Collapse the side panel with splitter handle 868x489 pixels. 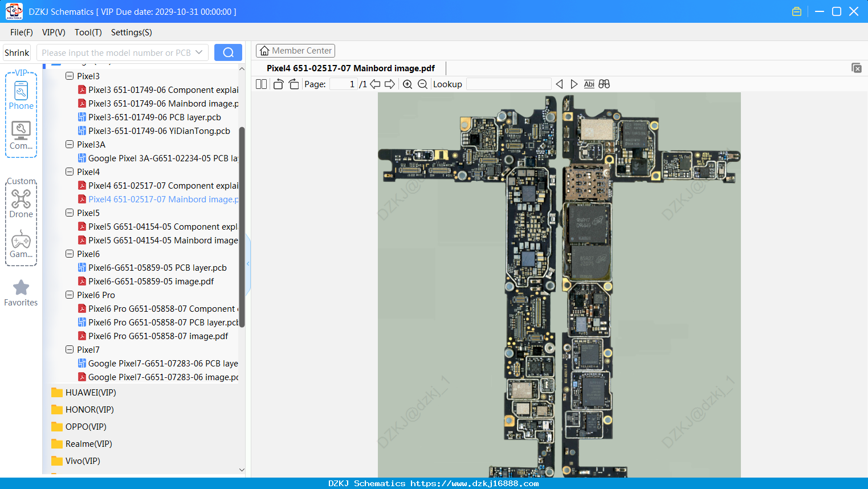coord(248,264)
